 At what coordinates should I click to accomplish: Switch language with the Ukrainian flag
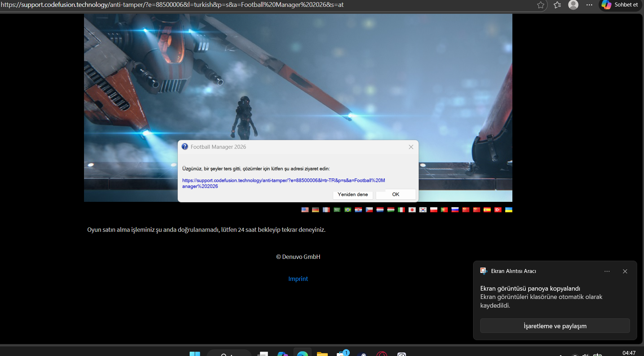coord(509,210)
